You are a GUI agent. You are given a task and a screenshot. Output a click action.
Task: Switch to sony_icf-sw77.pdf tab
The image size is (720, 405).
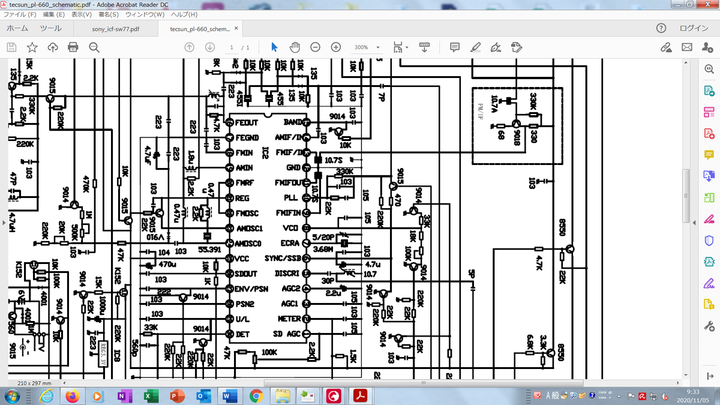tap(115, 29)
